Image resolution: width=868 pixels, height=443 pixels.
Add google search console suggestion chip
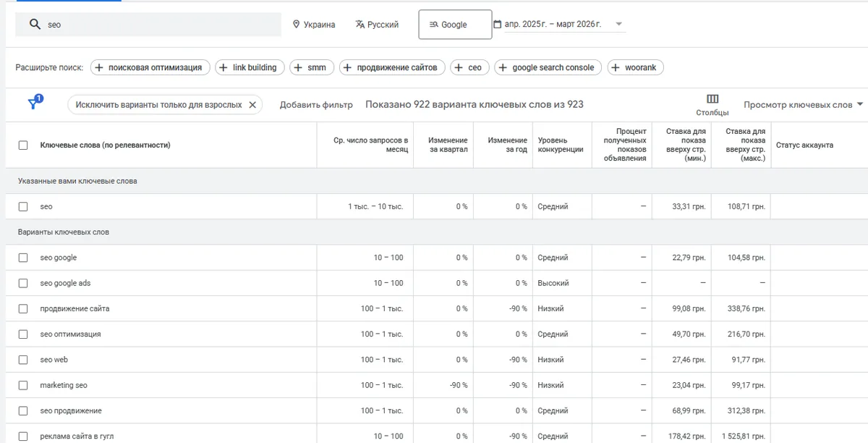[x=548, y=67]
